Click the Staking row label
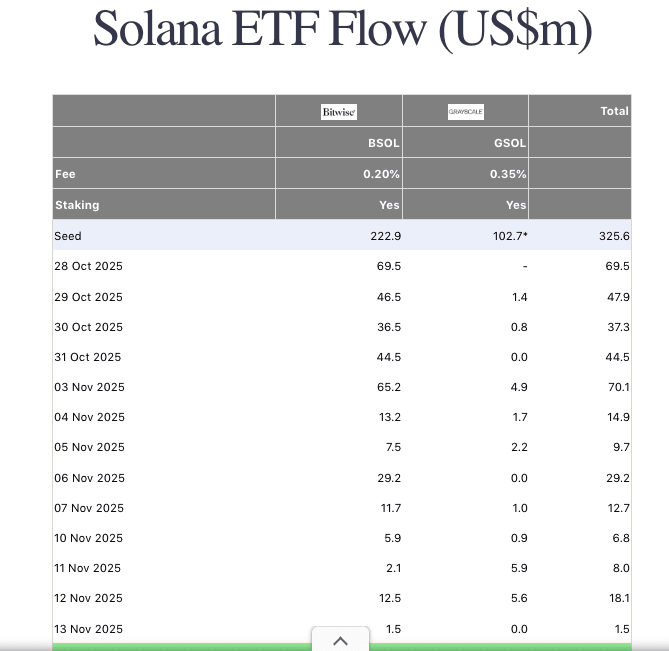 (77, 205)
